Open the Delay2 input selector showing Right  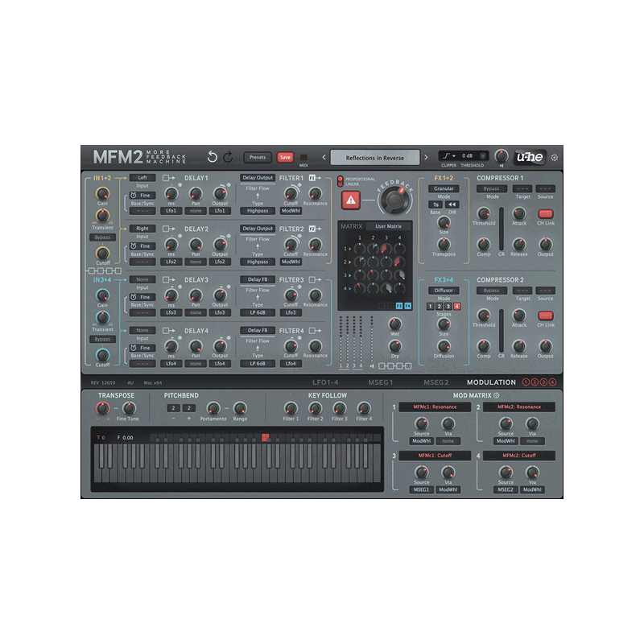(142, 229)
